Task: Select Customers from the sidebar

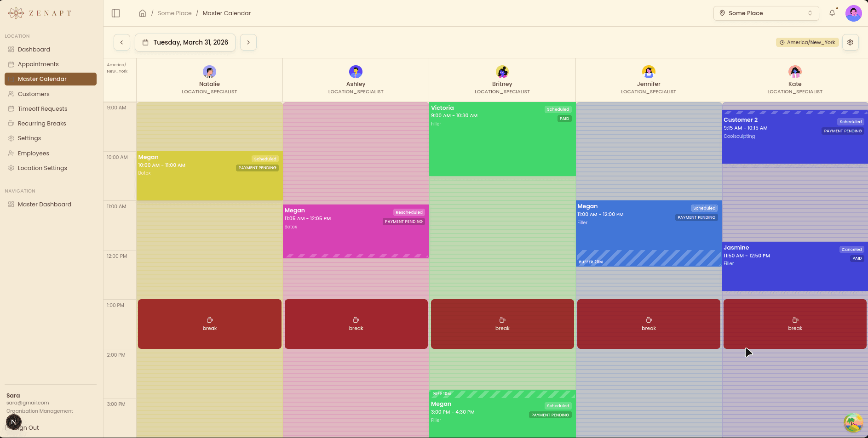Action: pyautogui.click(x=34, y=94)
